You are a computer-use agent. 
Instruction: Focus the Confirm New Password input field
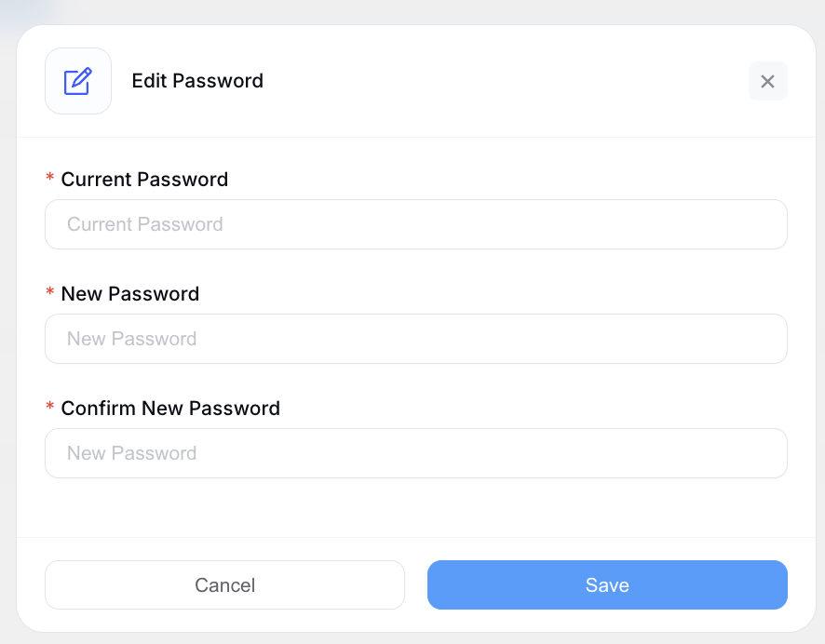coord(416,453)
